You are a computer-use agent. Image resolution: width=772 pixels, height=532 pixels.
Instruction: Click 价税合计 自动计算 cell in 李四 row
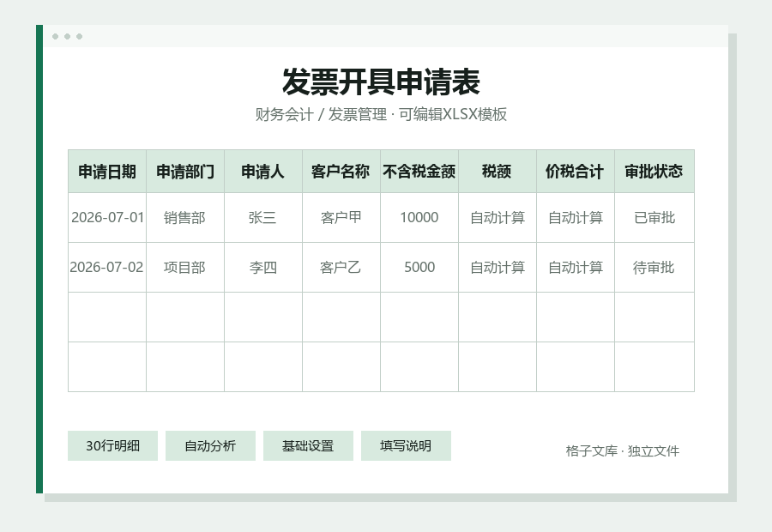pyautogui.click(x=576, y=268)
